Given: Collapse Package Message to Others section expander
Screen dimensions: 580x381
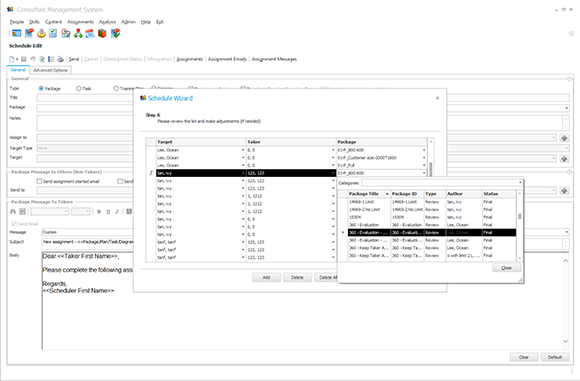Looking at the screenshot, I should [569, 172].
